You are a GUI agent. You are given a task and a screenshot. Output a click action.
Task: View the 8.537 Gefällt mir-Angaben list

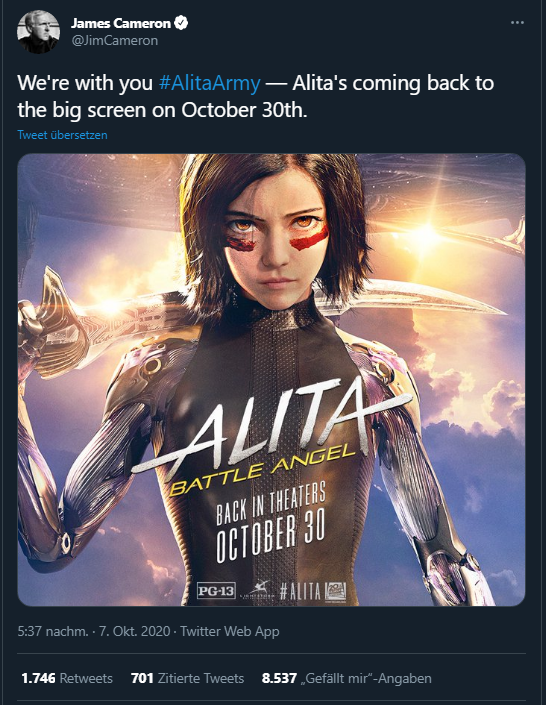click(x=347, y=678)
